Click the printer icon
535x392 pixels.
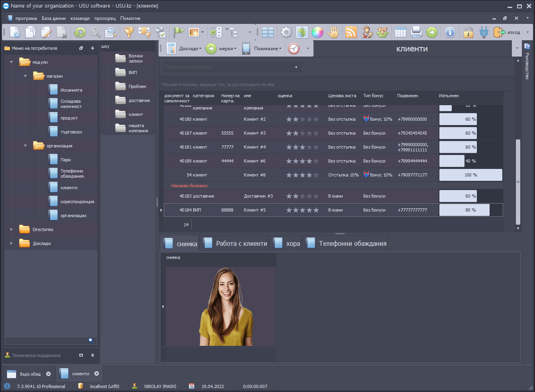[416, 32]
